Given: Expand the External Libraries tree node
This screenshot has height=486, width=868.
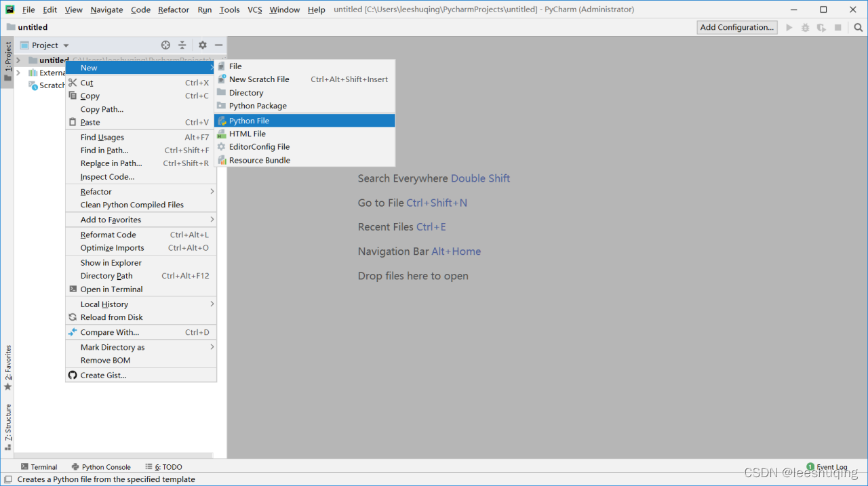Looking at the screenshot, I should tap(18, 73).
